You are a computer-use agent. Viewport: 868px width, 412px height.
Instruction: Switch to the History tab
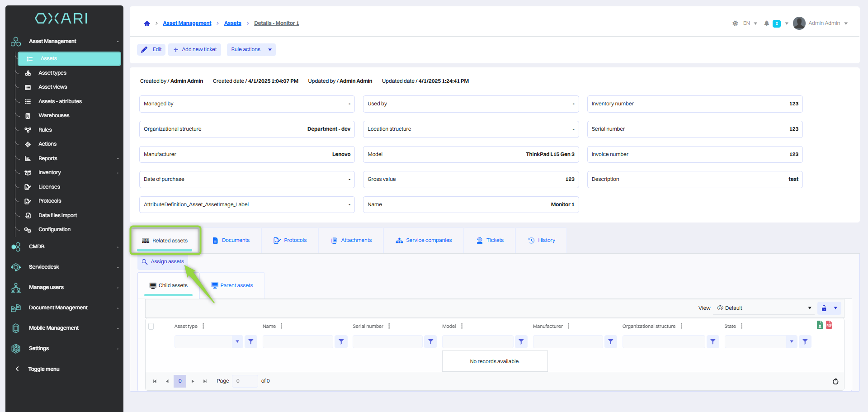click(542, 241)
